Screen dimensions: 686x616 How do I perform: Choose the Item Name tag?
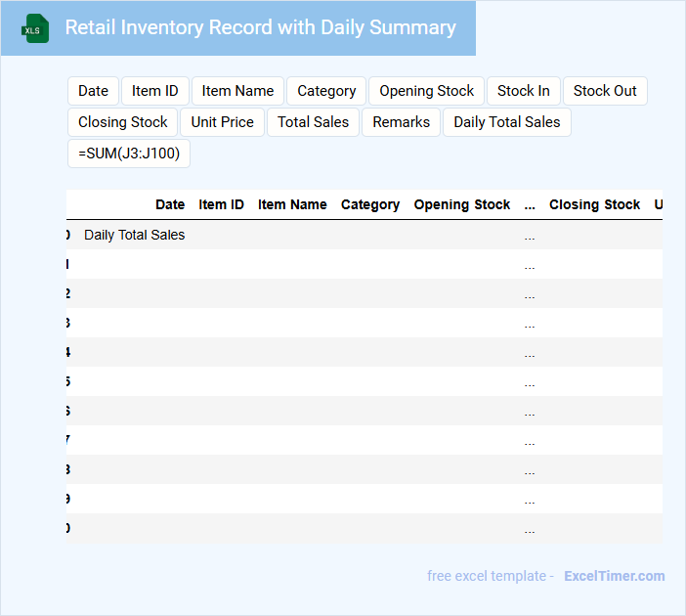pyautogui.click(x=237, y=91)
